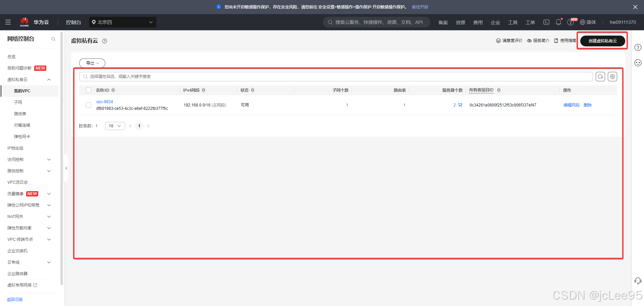Select all VPCs via header checkbox
Viewport: 644px width, 306px height.
tap(89, 90)
